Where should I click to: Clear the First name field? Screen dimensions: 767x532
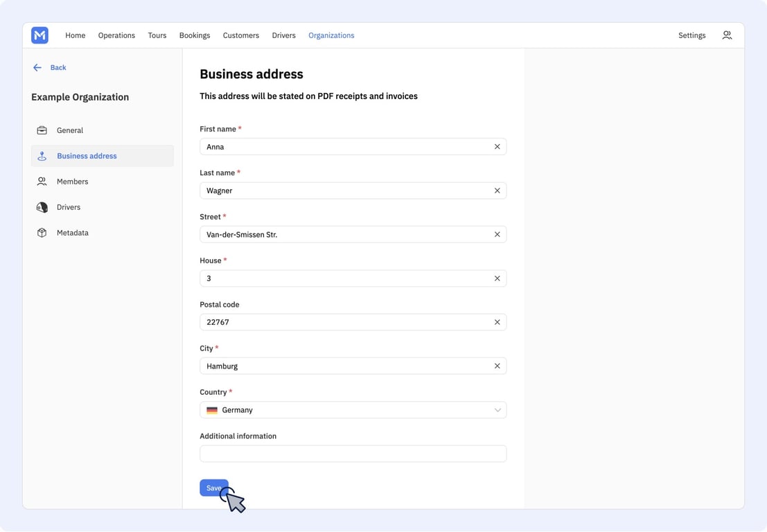[497, 147]
